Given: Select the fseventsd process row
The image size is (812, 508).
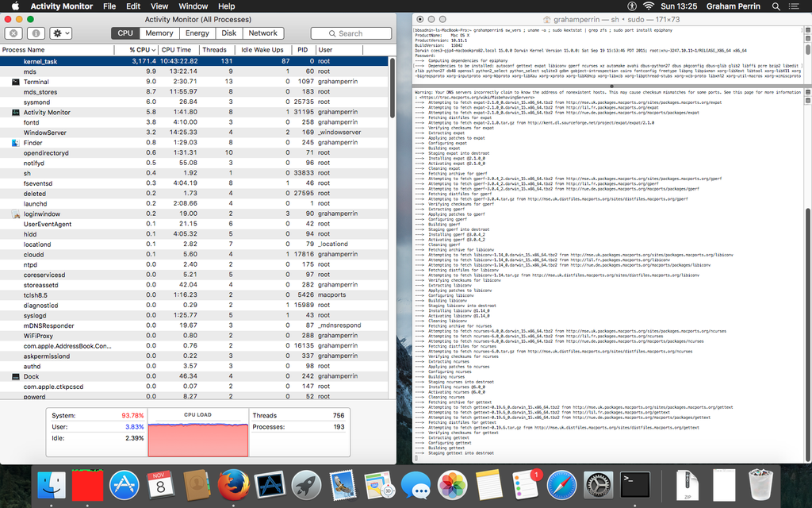Looking at the screenshot, I should pyautogui.click(x=193, y=183).
